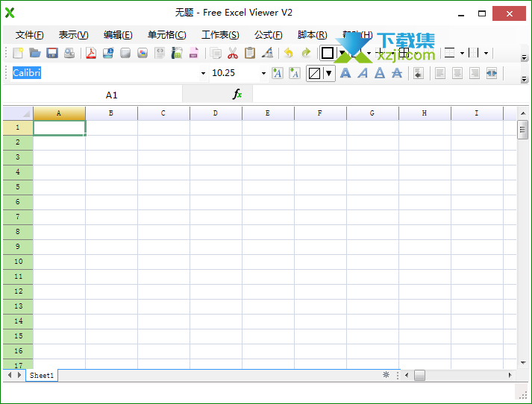
Task: Expand the vertical borders dropdown arrow
Action: point(486,53)
